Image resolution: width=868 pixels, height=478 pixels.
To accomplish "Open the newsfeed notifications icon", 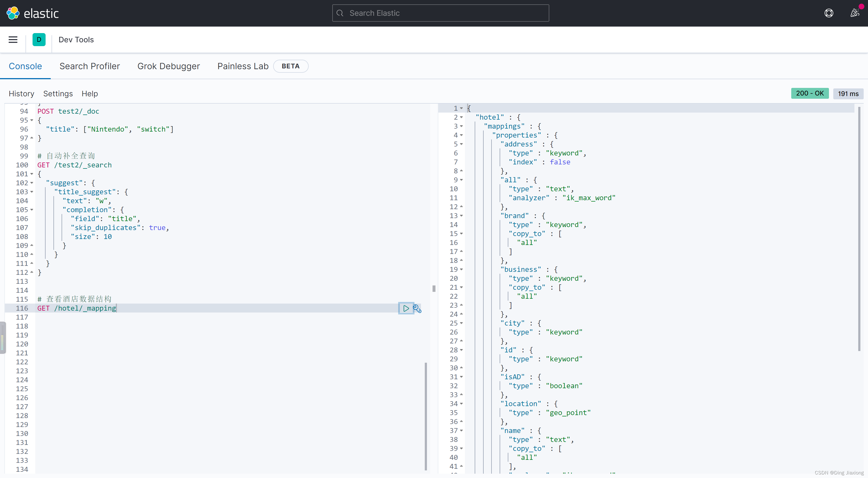I will click(854, 13).
